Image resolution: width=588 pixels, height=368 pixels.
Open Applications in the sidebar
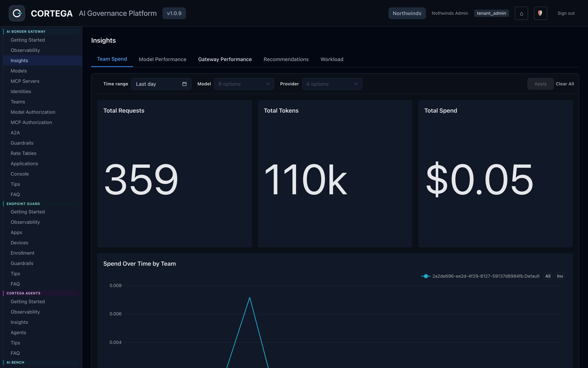click(x=42, y=164)
